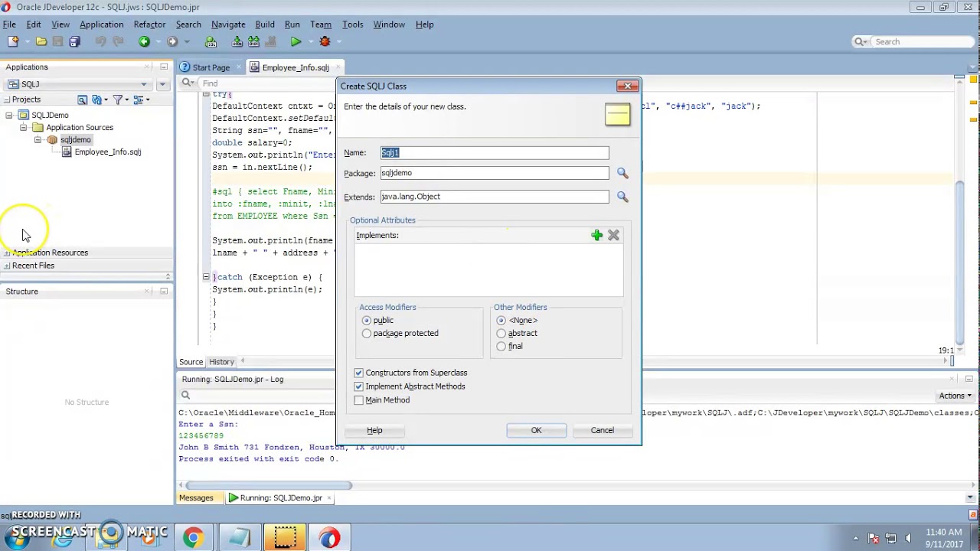Image resolution: width=980 pixels, height=551 pixels.
Task: Click the red Debug bug icon
Action: [325, 41]
